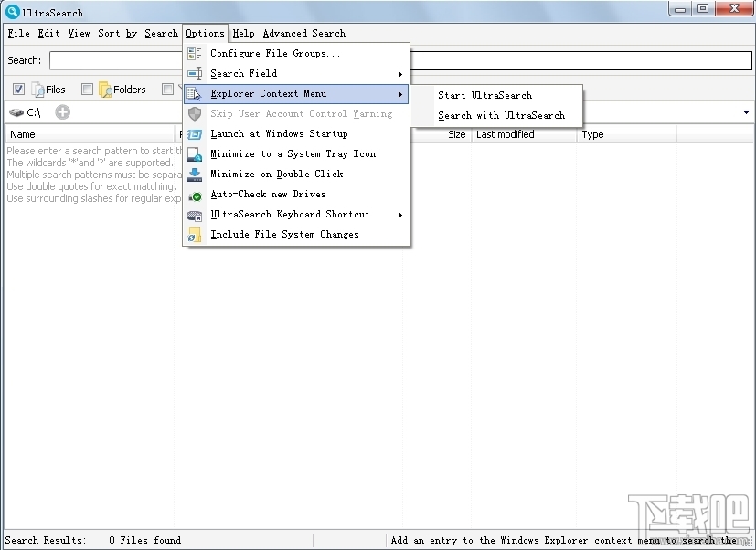Open the File menu
Image resolution: width=756 pixels, height=550 pixels.
tap(19, 33)
